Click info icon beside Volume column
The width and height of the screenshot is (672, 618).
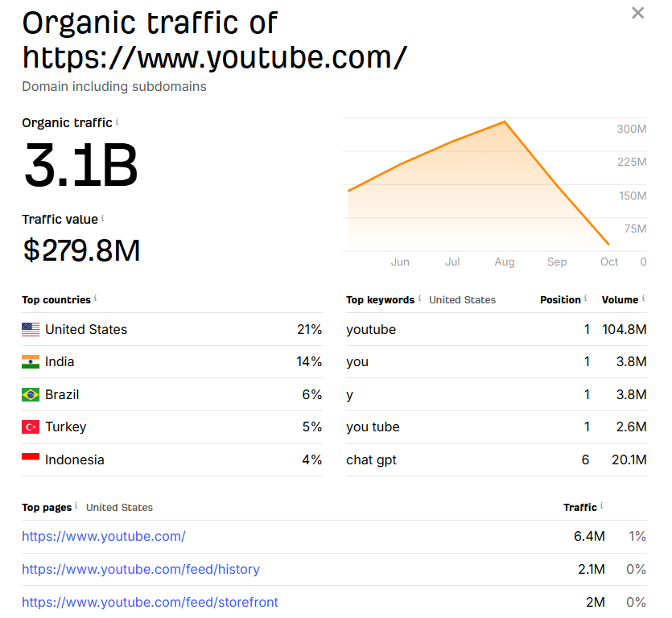pos(643,299)
